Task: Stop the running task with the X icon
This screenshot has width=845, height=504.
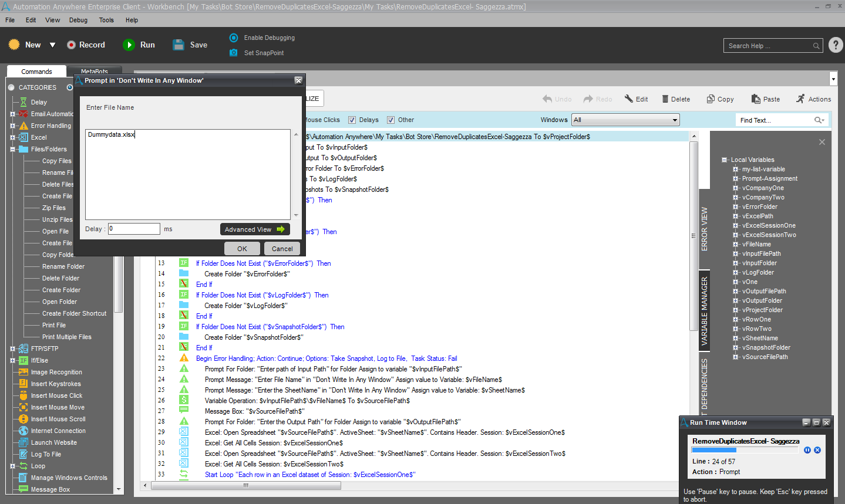Action: click(x=817, y=450)
